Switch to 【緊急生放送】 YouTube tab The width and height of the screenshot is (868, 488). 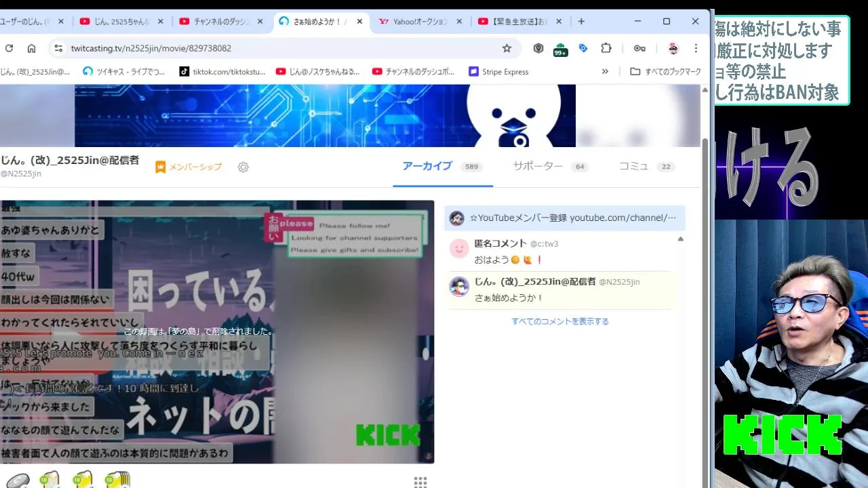point(520,22)
